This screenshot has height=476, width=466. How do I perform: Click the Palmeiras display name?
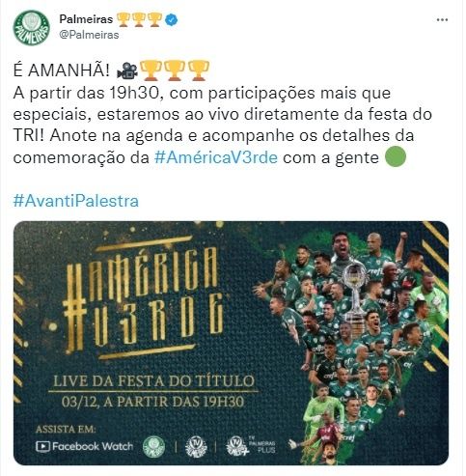(86, 19)
